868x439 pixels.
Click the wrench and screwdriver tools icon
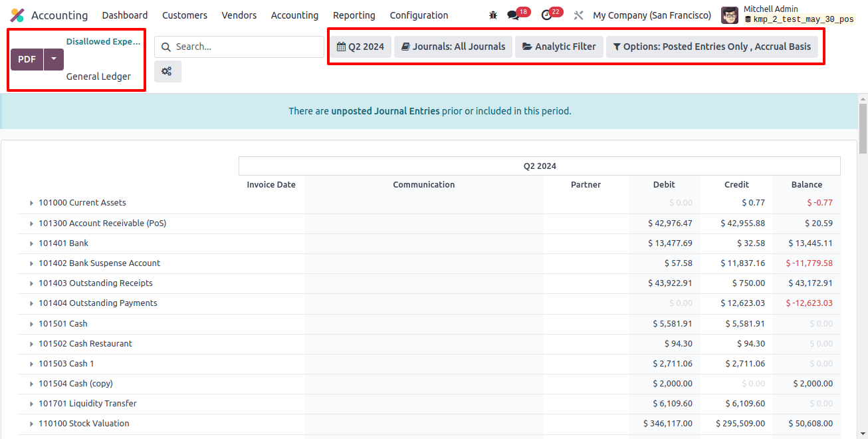[578, 15]
